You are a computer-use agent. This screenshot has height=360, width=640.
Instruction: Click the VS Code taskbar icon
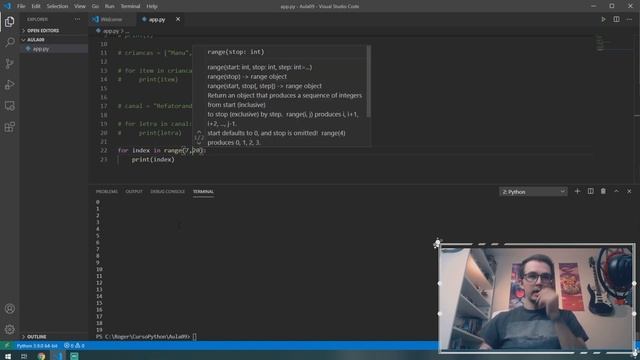click(x=58, y=356)
